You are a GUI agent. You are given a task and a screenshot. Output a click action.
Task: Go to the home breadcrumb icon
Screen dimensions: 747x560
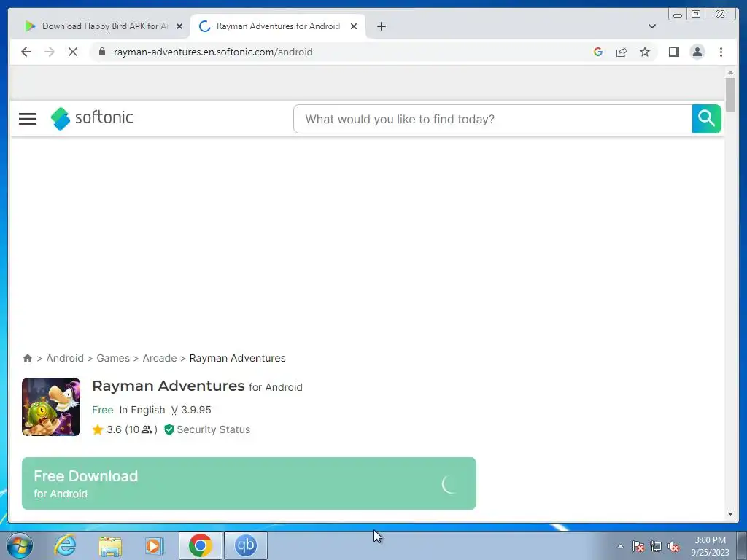[x=28, y=358]
